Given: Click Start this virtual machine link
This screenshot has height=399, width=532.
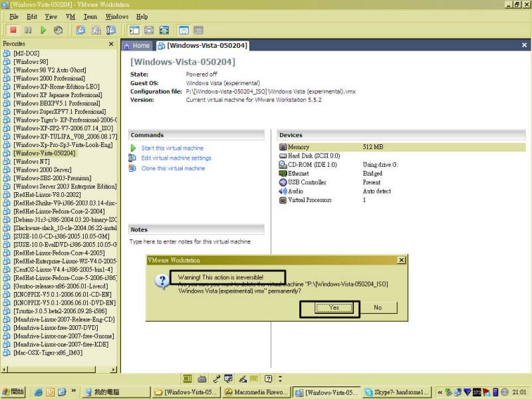Looking at the screenshot, I should 172,148.
